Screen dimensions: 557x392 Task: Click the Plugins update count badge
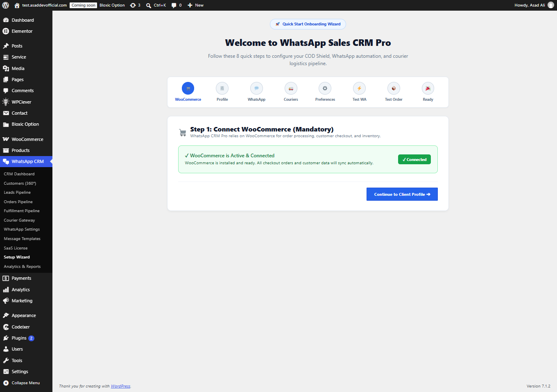pyautogui.click(x=31, y=338)
